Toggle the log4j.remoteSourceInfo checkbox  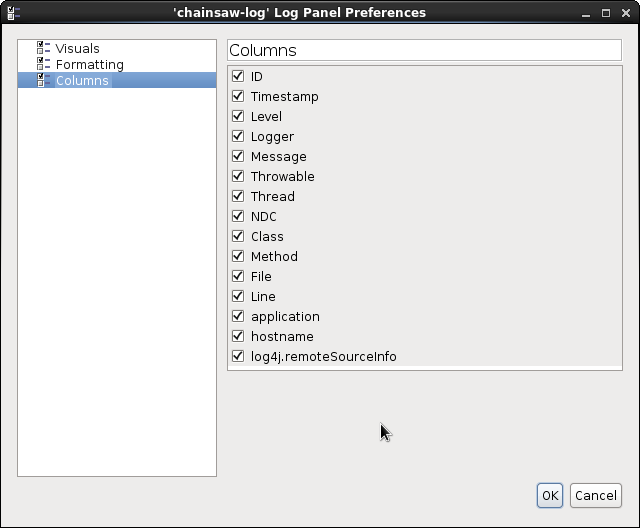pyautogui.click(x=238, y=356)
